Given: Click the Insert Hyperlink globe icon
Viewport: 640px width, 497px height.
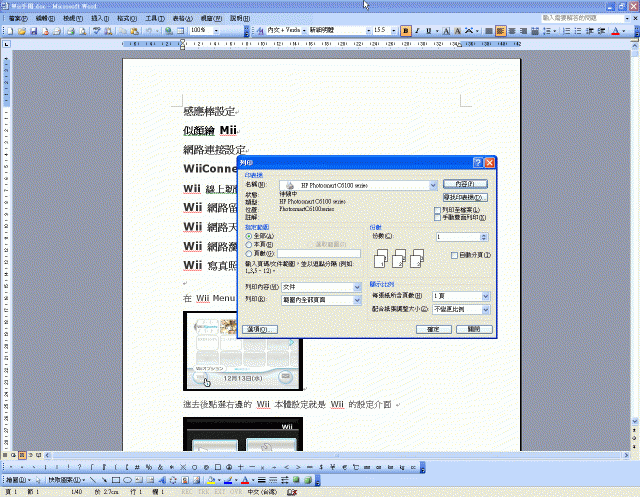Looking at the screenshot, I should (x=169, y=31).
